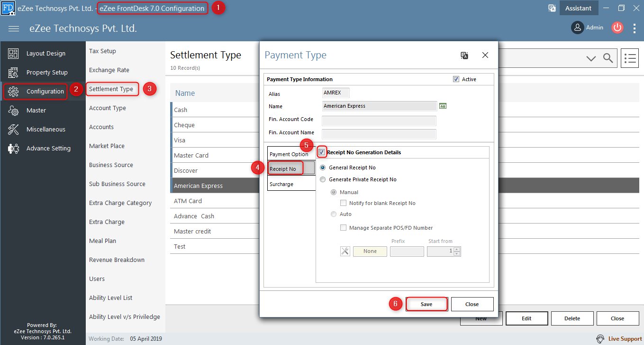Toggle the Active checkbox
The width and height of the screenshot is (644, 345).
pos(456,79)
